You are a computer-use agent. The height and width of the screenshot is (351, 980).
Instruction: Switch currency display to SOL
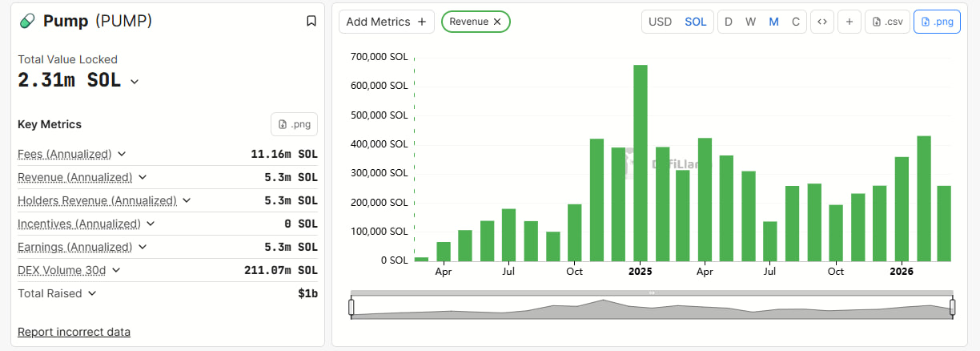(695, 22)
